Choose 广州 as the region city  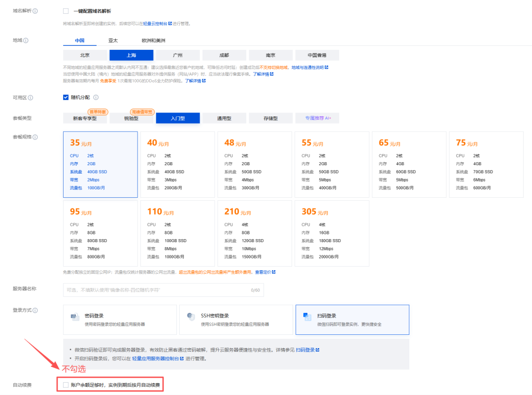tap(178, 55)
